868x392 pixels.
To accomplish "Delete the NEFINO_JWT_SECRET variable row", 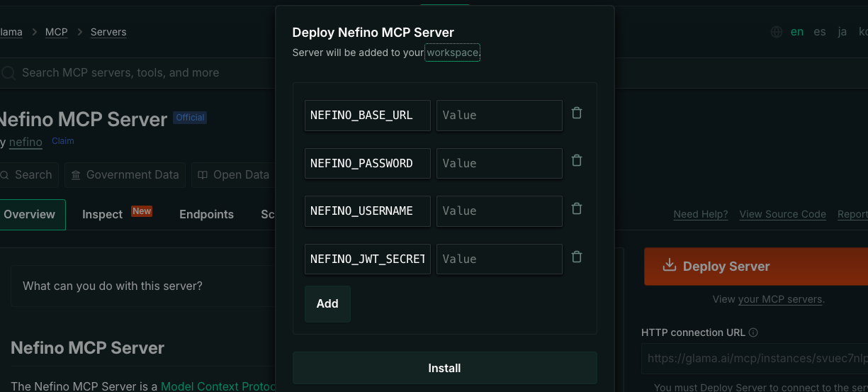I will click(577, 257).
